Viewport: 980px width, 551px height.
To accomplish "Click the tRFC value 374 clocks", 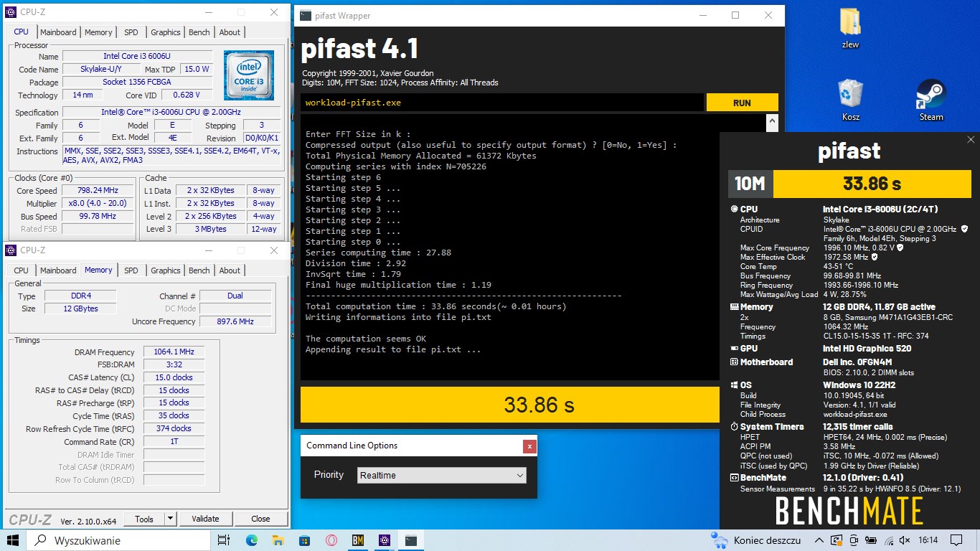I will tap(174, 428).
